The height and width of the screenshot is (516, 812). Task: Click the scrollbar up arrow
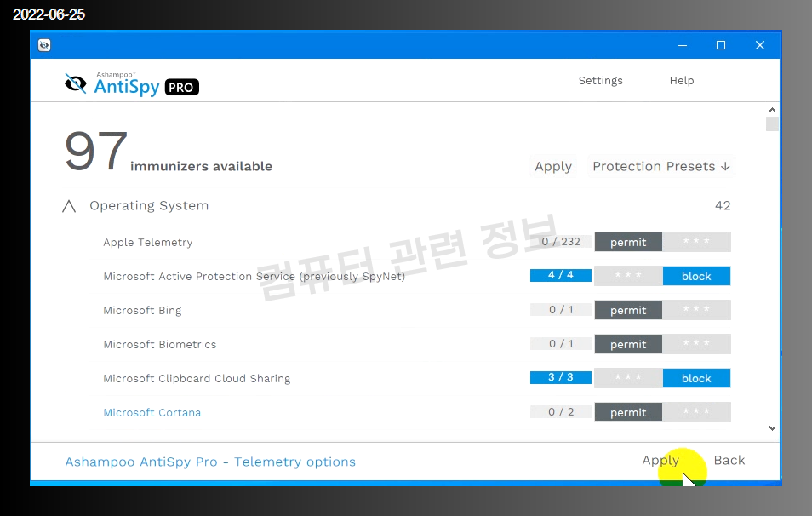(x=772, y=110)
